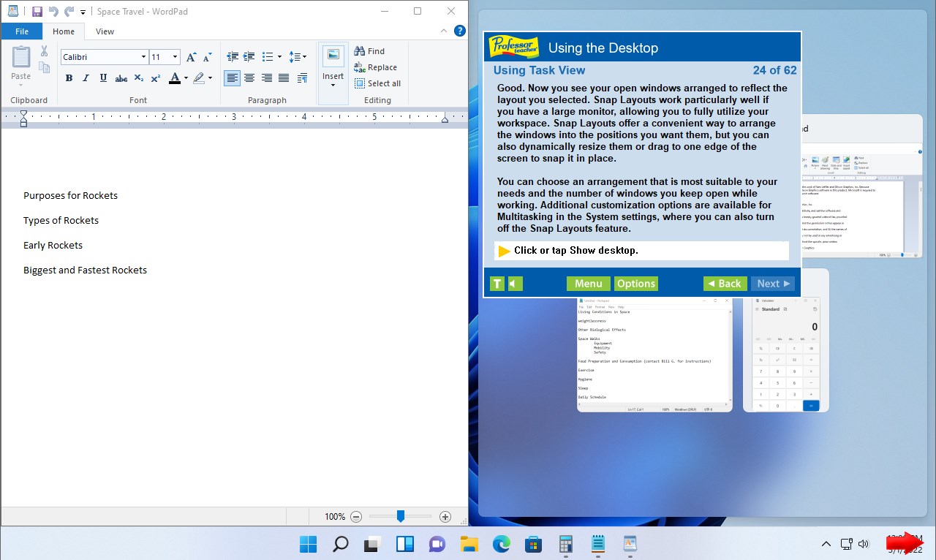
Task: Apply the text highlight color marker
Action: pyautogui.click(x=199, y=78)
